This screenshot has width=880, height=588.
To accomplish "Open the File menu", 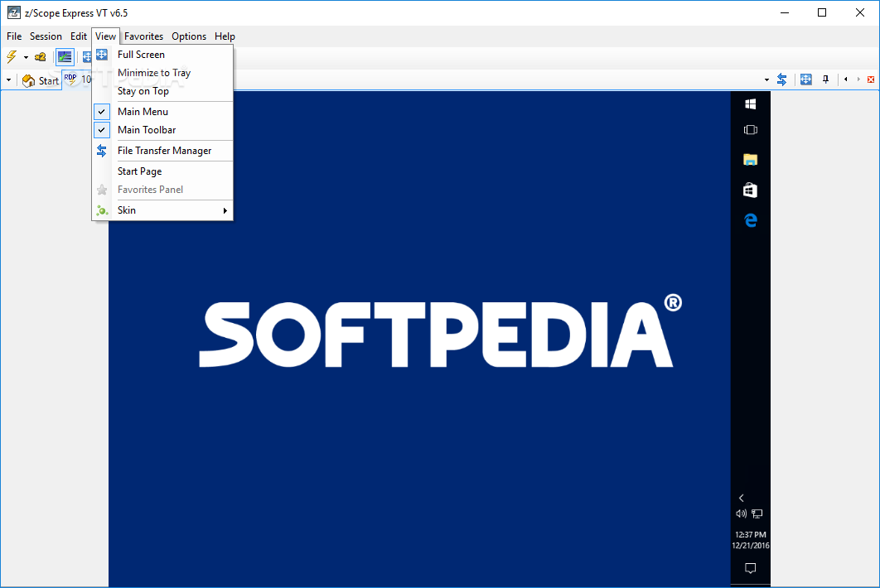I will point(14,36).
